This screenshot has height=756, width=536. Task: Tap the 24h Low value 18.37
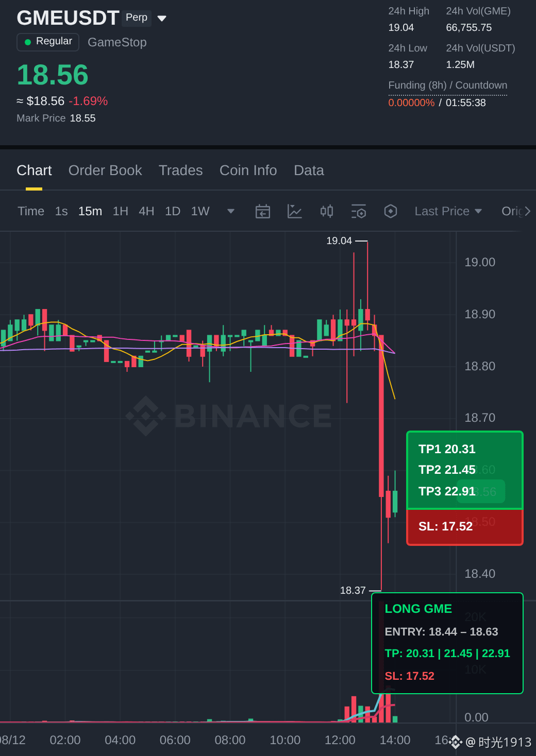click(401, 64)
